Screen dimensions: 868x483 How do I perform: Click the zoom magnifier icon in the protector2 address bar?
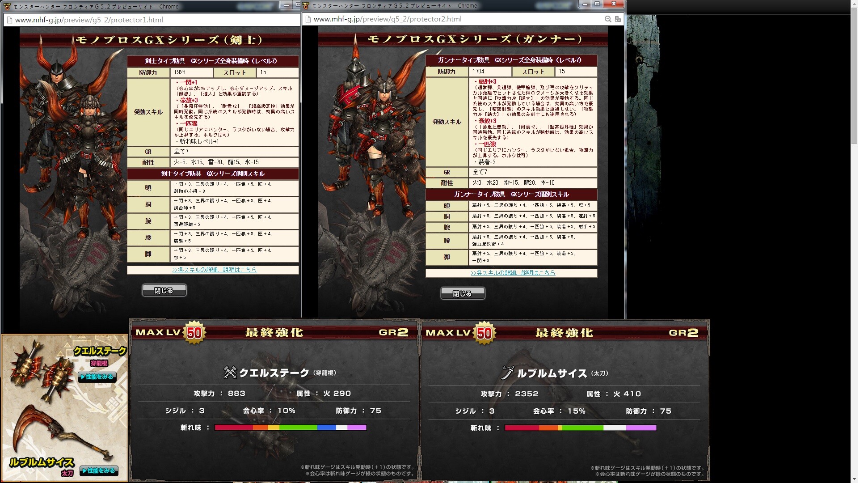click(x=608, y=19)
